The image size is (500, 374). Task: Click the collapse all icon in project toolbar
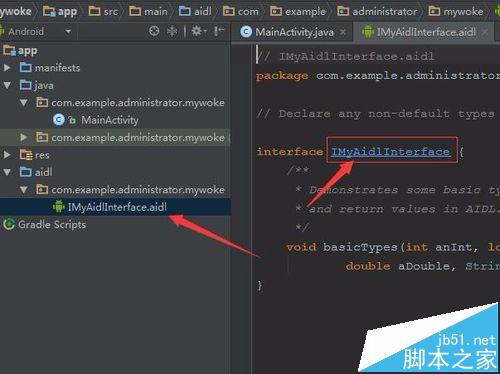coord(172,31)
